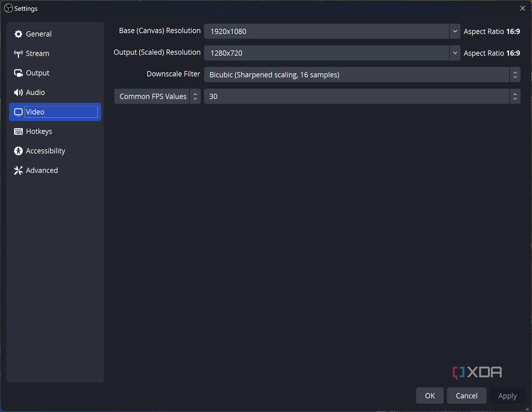Click the Downscale Filter label
The height and width of the screenshot is (412, 532).
[173, 74]
